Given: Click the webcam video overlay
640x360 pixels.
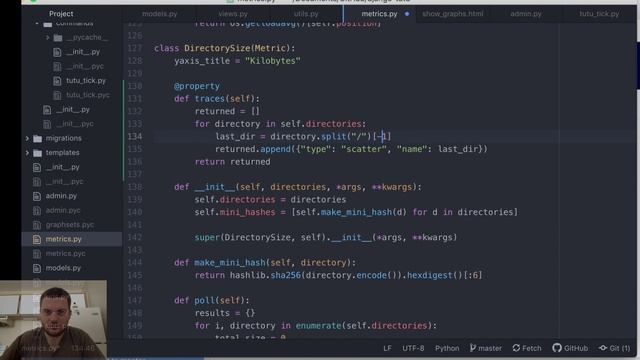Looking at the screenshot, I should coord(53,319).
